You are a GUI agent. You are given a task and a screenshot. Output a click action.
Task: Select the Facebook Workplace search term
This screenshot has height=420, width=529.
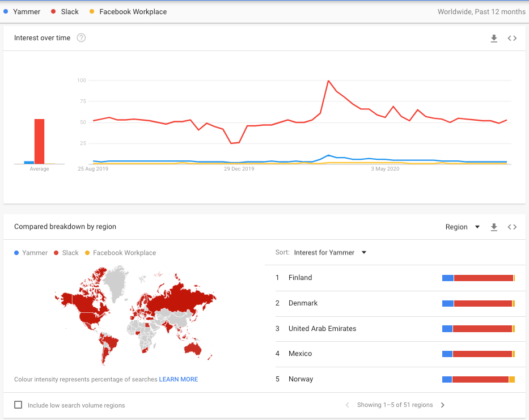[x=133, y=11]
